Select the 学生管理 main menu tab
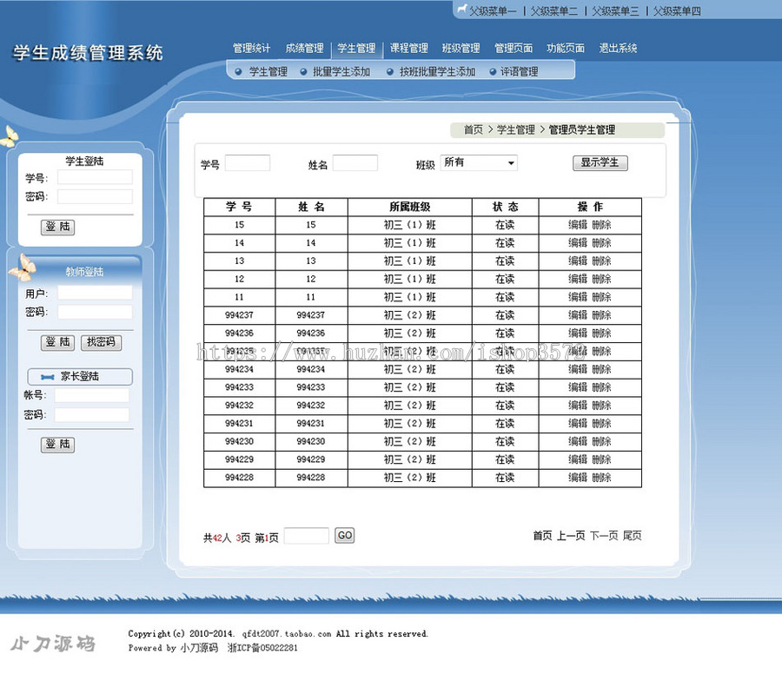This screenshot has width=782, height=700. (x=356, y=49)
